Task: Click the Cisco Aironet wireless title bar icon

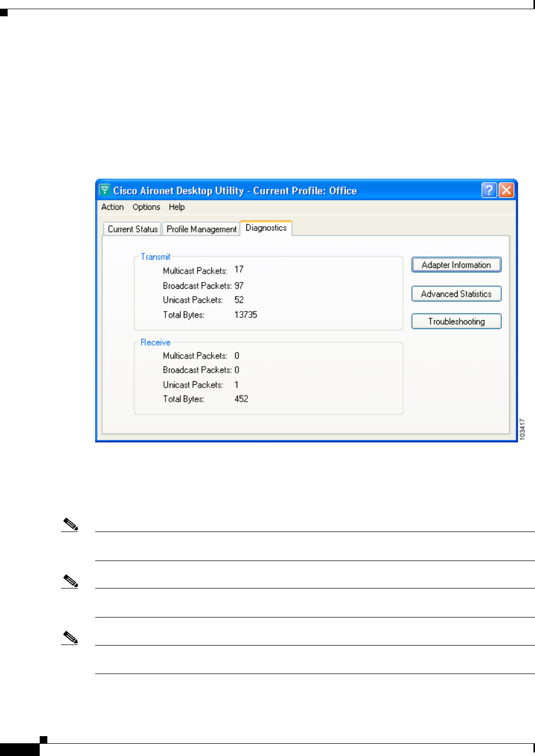Action: pos(104,190)
